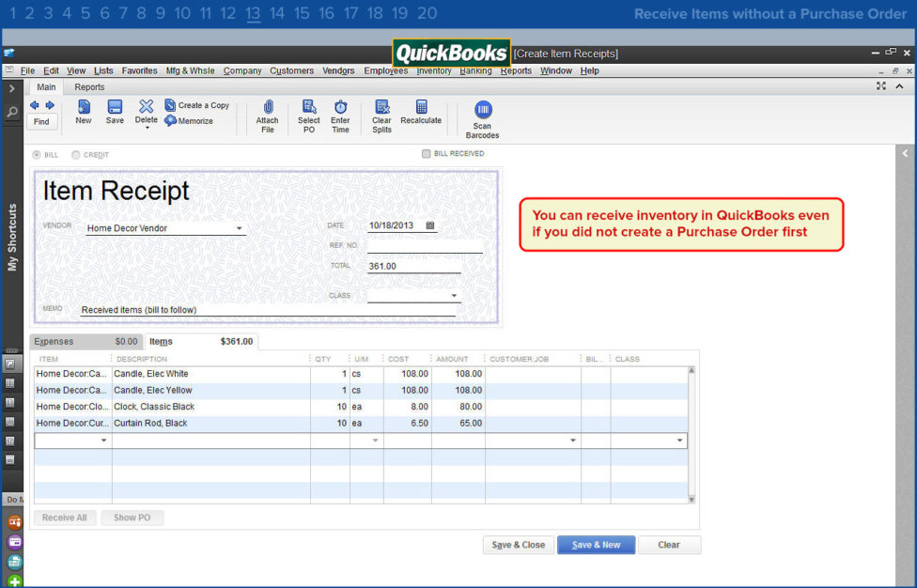
Task: Click the search magnifier in left sidebar
Action: click(11, 112)
